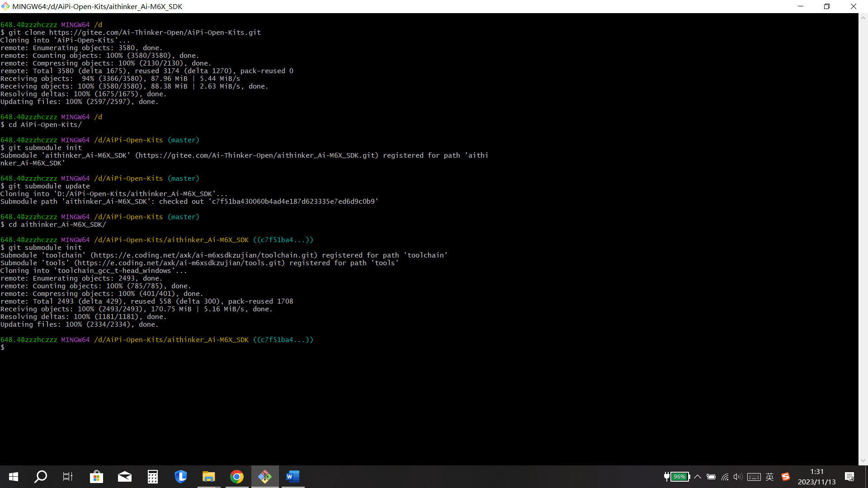Click the Sogou input method tray icon
This screenshot has width=868, height=488.
click(786, 477)
